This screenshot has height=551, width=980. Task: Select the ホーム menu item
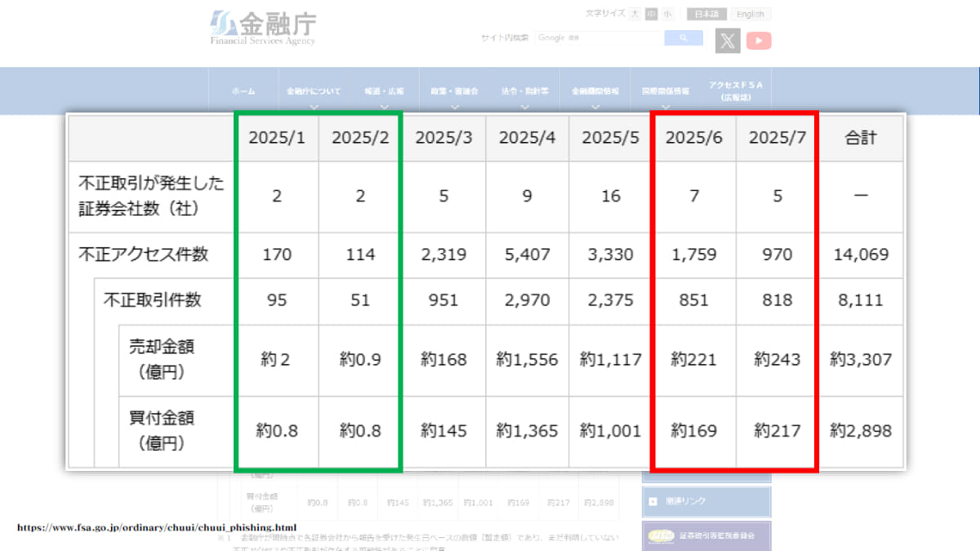(243, 91)
